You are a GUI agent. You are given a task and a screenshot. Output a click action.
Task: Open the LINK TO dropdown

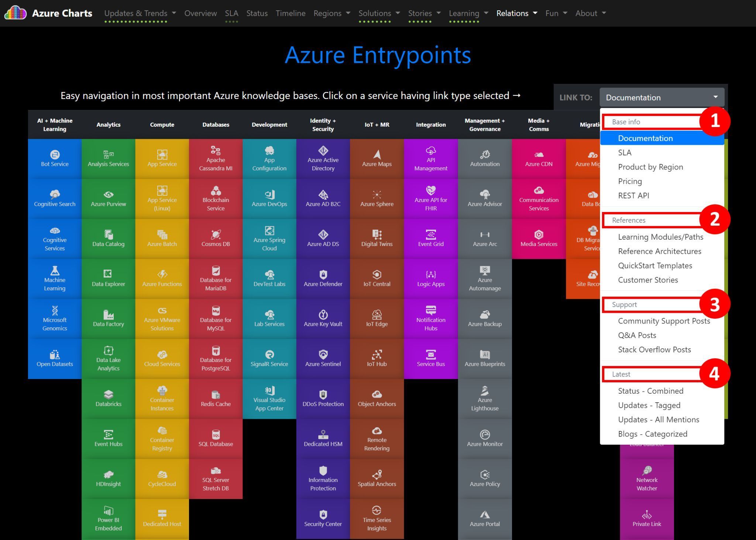click(x=661, y=97)
